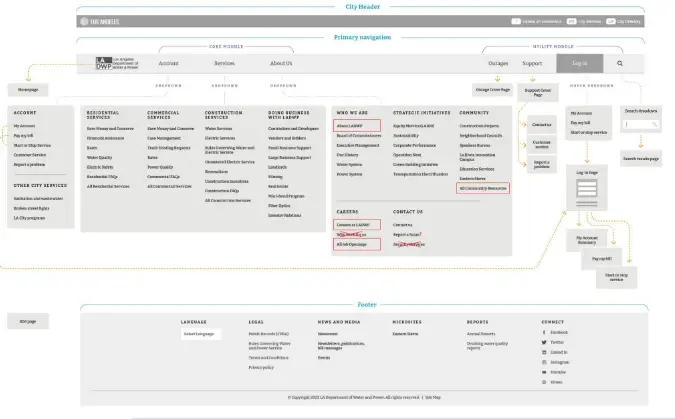Image resolution: width=675 pixels, height=419 pixels.
Task: Click Annual Reports in footer
Action: pos(481,334)
